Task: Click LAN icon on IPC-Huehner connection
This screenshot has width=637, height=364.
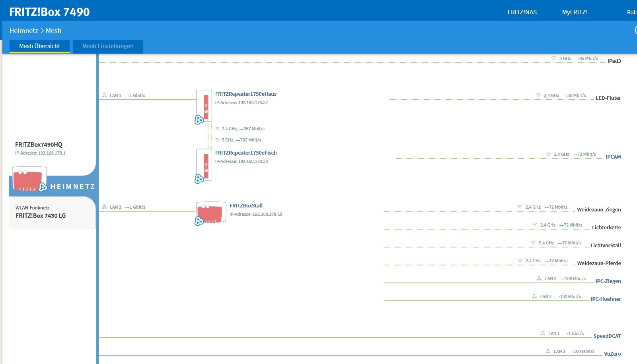Action: [534, 296]
